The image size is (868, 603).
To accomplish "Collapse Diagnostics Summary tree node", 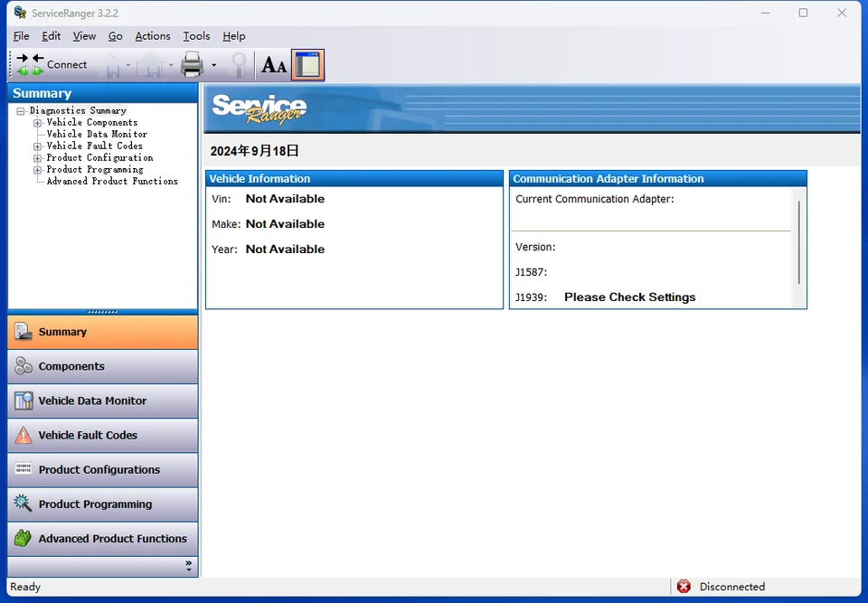I will pos(21,111).
